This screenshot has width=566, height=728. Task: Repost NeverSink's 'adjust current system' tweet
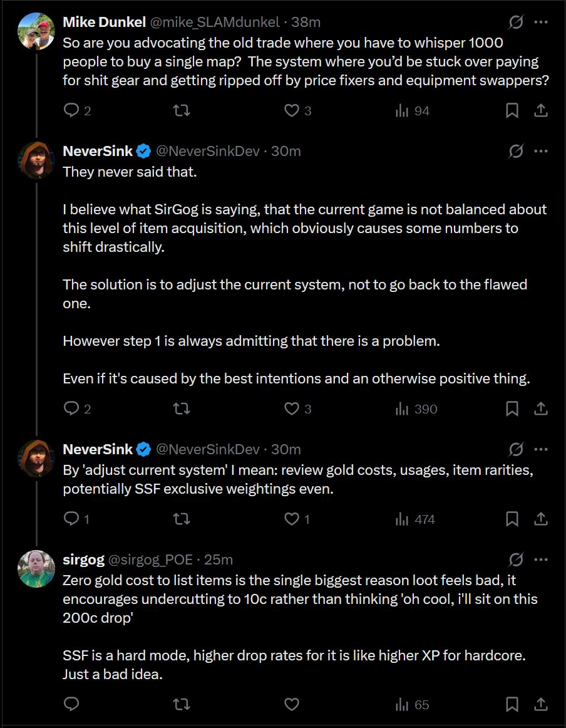(x=181, y=519)
